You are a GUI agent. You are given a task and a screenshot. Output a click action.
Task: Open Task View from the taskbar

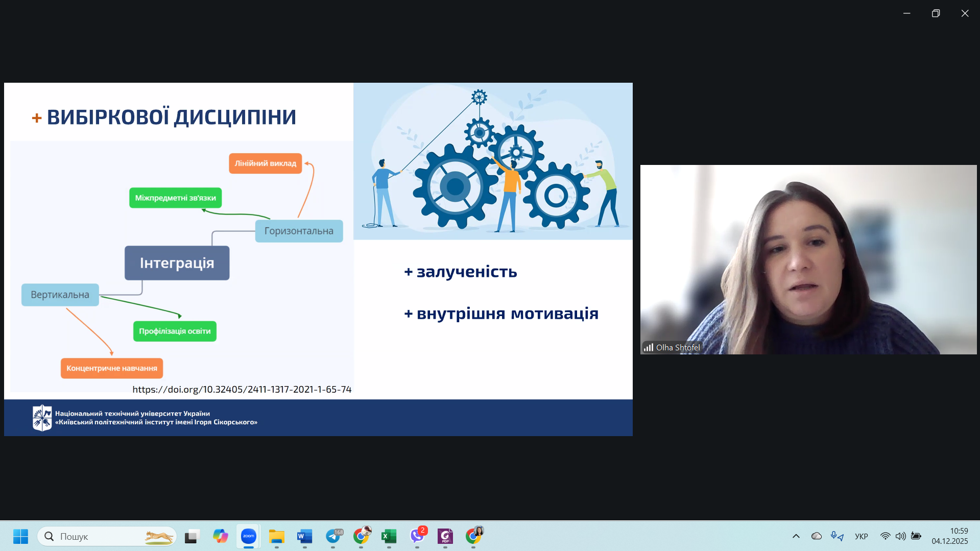[x=192, y=536]
